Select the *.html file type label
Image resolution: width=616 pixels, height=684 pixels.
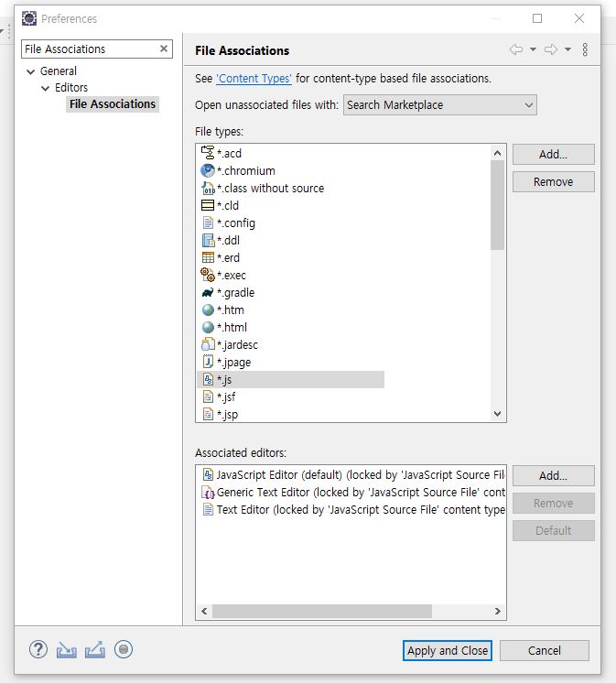click(x=232, y=327)
